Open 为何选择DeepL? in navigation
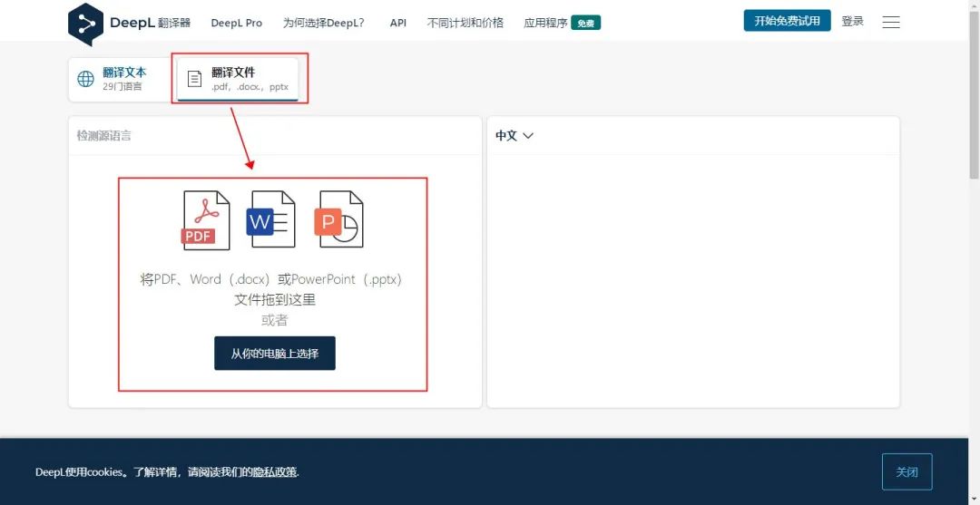The image size is (980, 505). pos(324,23)
